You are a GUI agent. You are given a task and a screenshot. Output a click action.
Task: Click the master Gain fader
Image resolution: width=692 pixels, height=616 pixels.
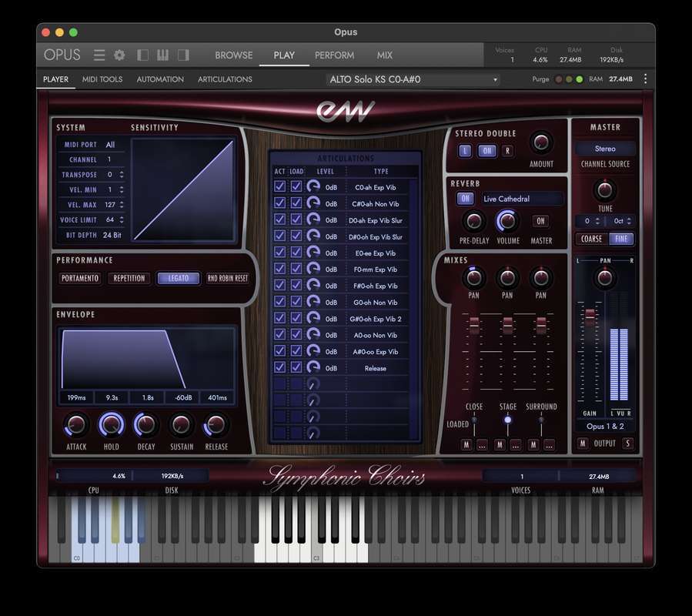pyautogui.click(x=590, y=315)
